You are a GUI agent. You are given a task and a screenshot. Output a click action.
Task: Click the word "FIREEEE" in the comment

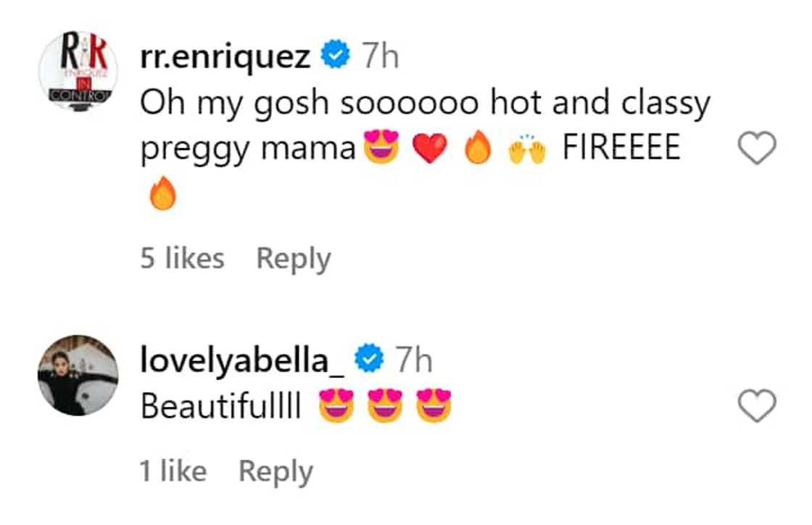621,149
